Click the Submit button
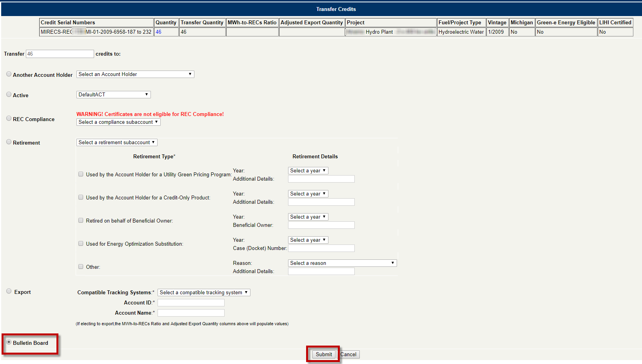Screen dimensions: 642x364 (x=324, y=355)
